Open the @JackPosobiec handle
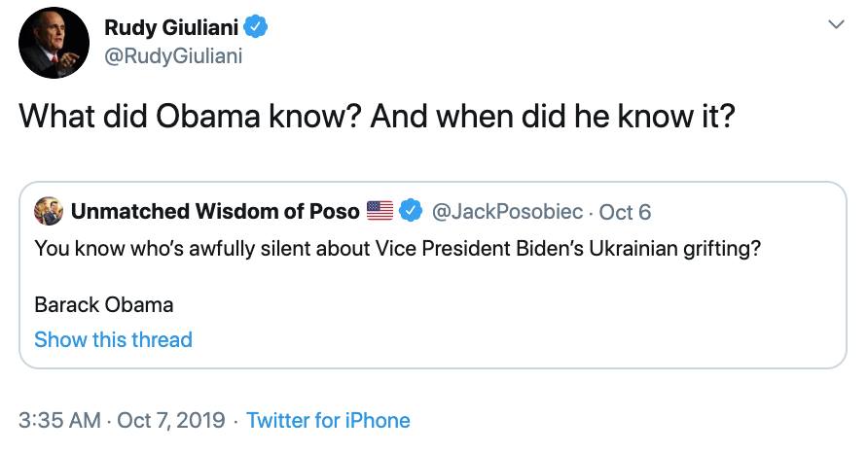 (508, 210)
